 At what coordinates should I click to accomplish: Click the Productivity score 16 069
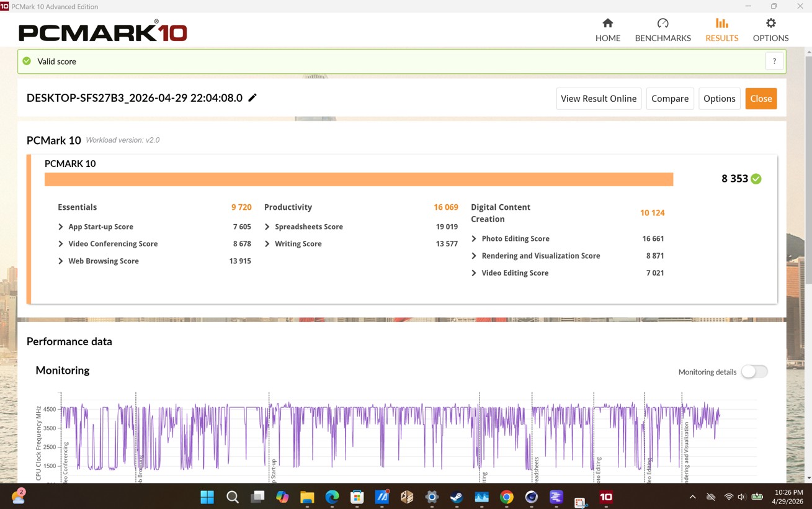click(446, 207)
